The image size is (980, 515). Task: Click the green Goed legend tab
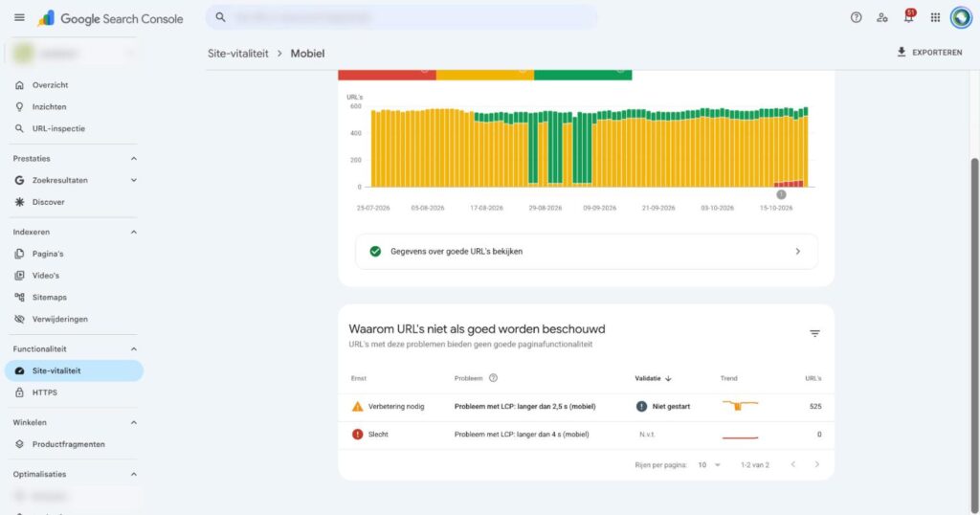pyautogui.click(x=583, y=75)
